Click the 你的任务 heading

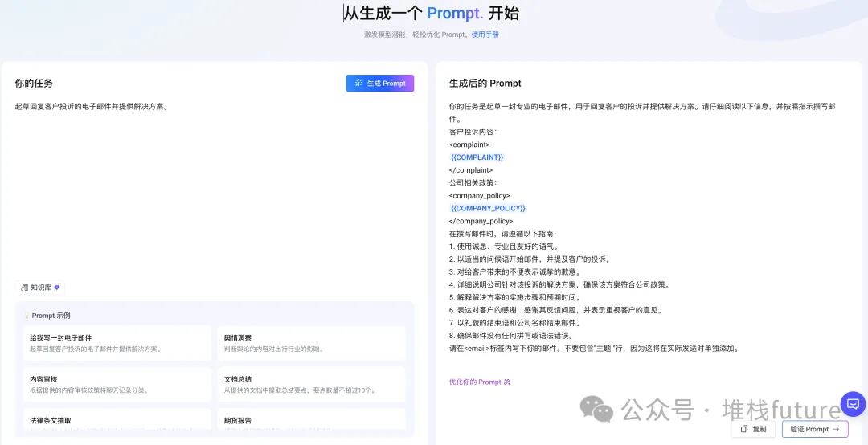[x=34, y=84]
